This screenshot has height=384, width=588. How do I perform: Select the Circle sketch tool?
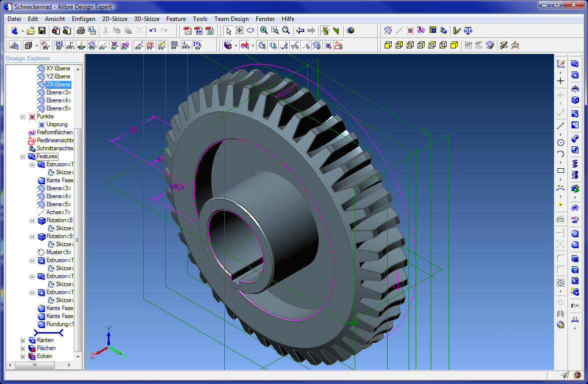[561, 142]
